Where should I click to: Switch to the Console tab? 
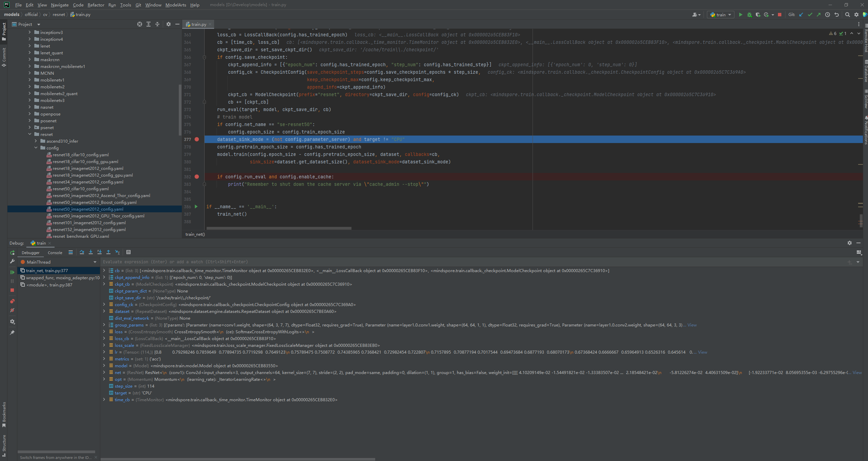click(x=55, y=252)
